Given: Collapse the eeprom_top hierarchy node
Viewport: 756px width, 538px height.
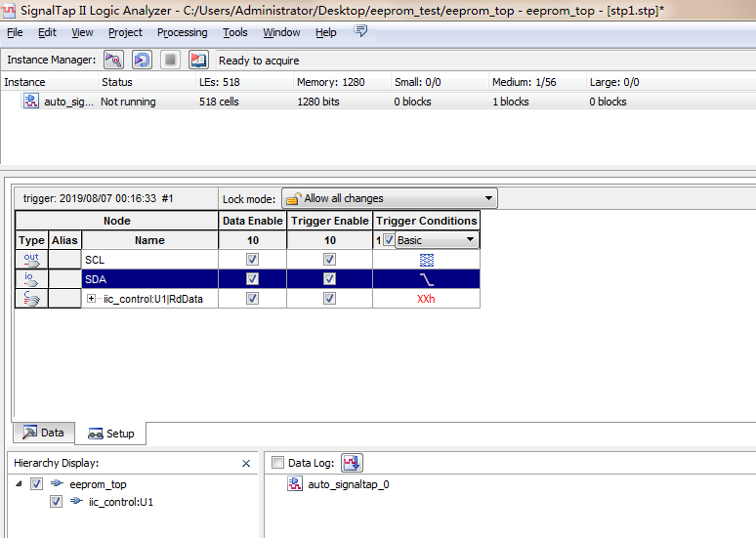Looking at the screenshot, I should coord(19,483).
